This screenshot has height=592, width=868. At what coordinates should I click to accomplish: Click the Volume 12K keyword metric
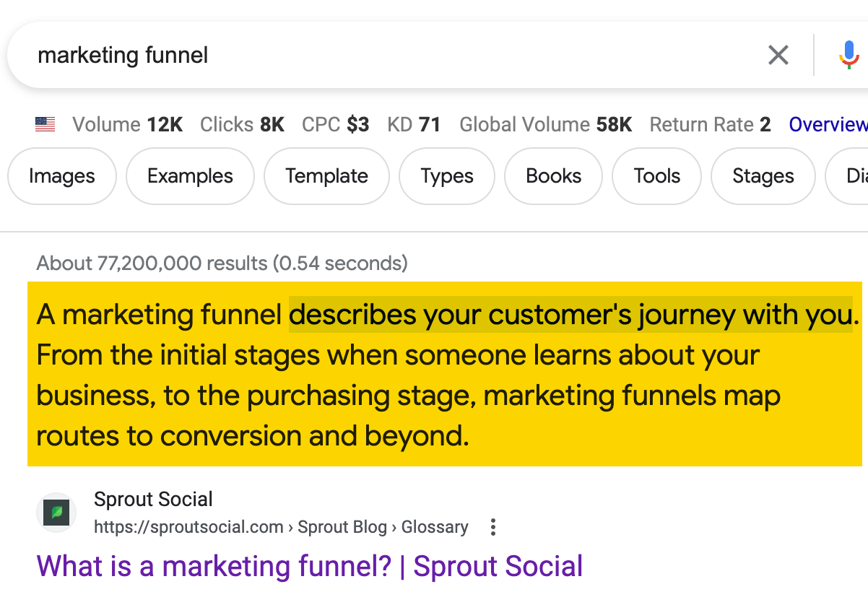point(127,124)
